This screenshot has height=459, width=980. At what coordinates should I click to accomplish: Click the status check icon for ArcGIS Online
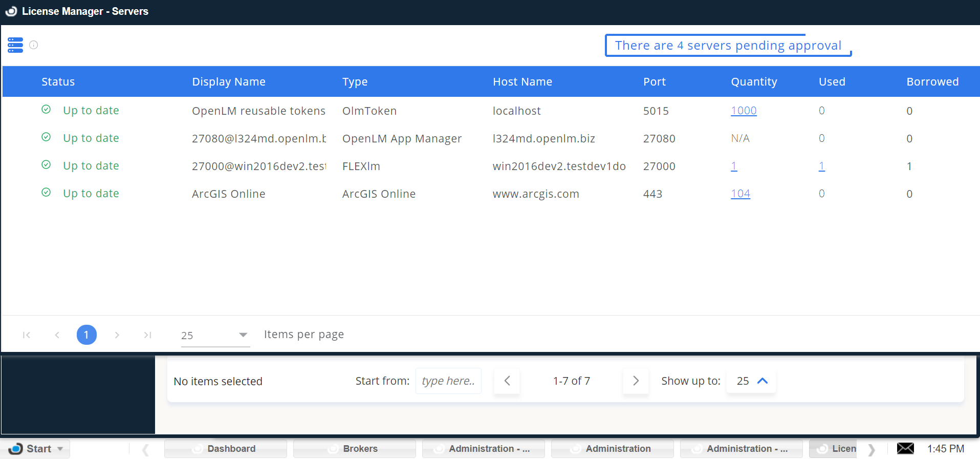(46, 193)
